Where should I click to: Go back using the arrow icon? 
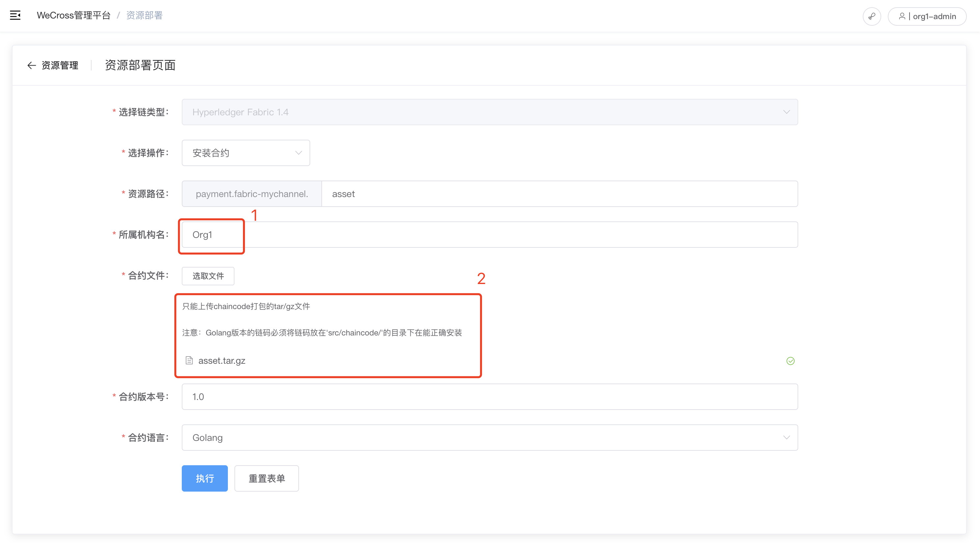[32, 66]
